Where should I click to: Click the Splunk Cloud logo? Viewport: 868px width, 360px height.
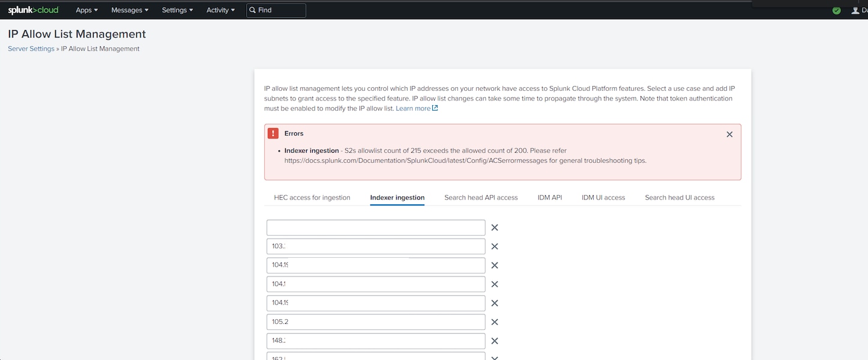[33, 10]
